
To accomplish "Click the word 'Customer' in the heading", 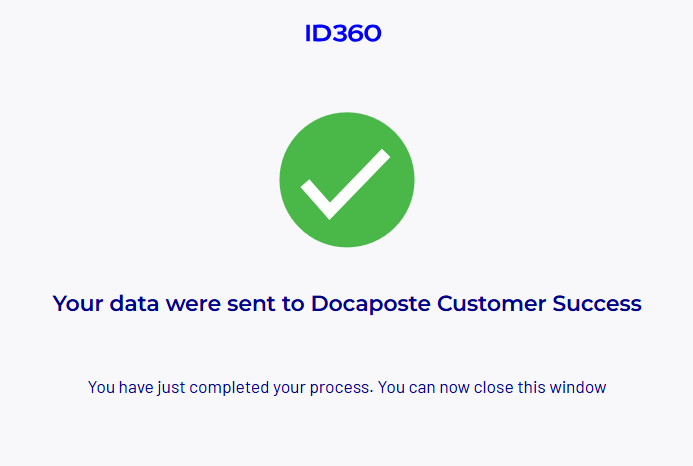I will [491, 303].
